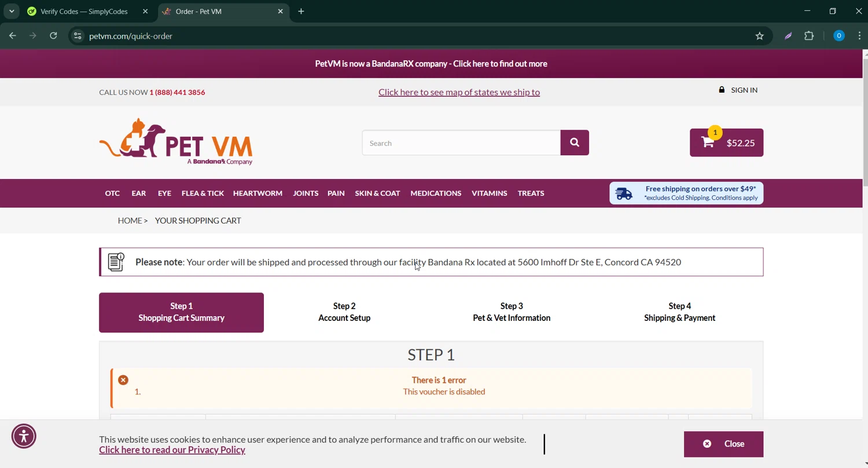
Task: Focus the Search input field
Action: (x=461, y=142)
